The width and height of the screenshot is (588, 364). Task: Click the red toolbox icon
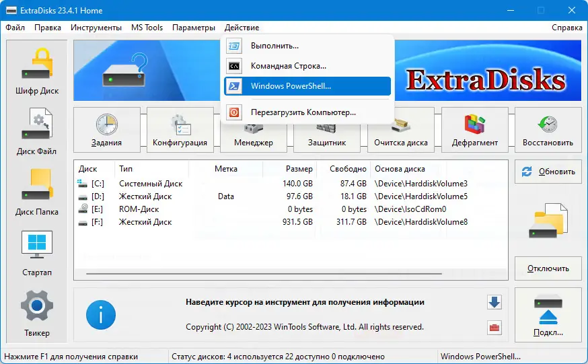[x=494, y=328]
